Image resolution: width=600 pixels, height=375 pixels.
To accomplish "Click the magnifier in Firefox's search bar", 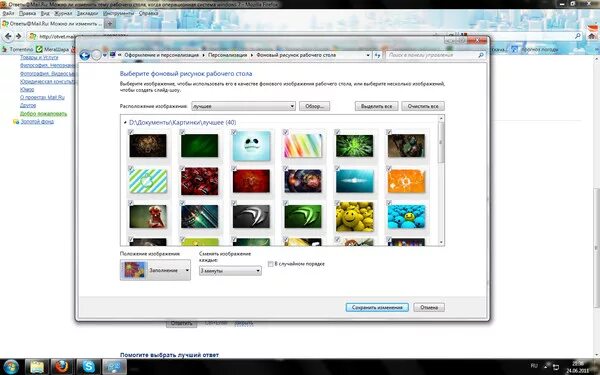I will click(578, 36).
